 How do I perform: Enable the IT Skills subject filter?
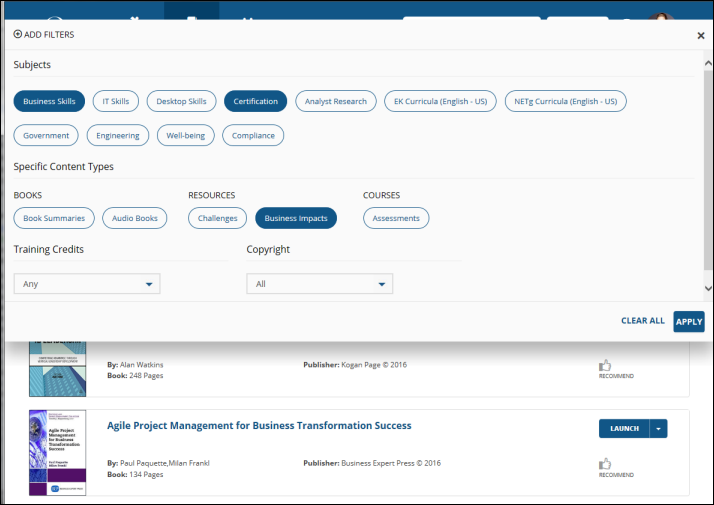point(115,101)
